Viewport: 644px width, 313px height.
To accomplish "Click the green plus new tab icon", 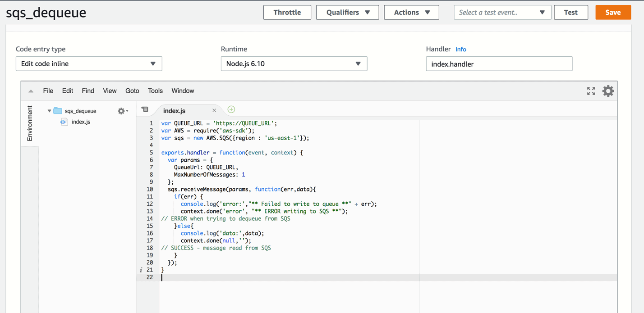I will point(231,109).
